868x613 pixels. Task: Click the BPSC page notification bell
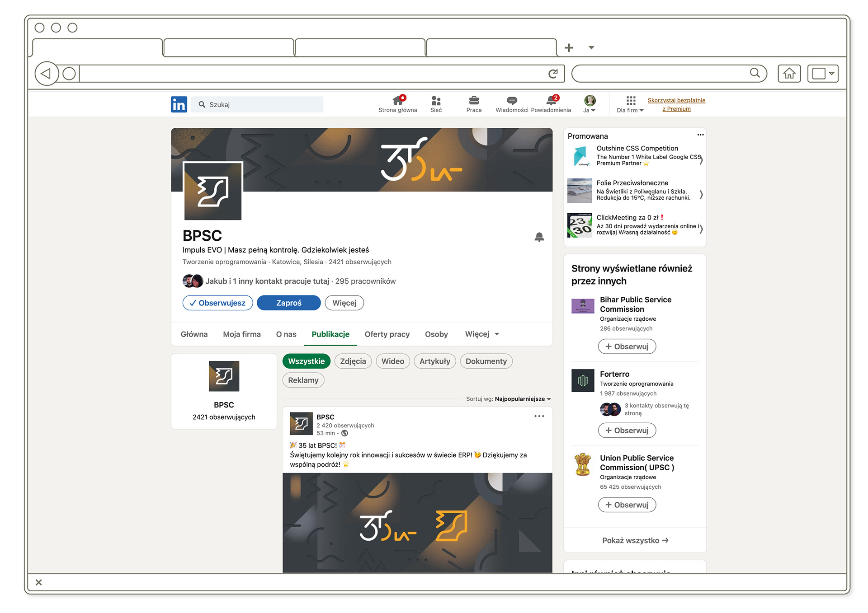[x=539, y=237]
